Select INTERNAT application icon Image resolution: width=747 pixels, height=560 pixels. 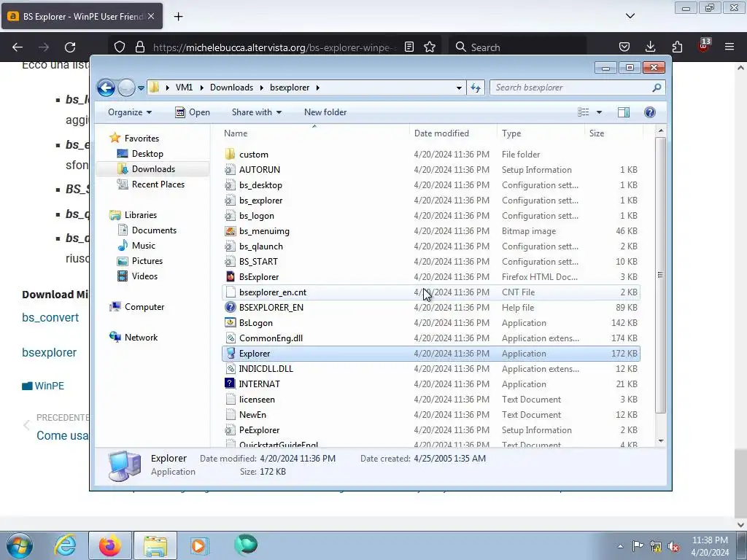[230, 384]
